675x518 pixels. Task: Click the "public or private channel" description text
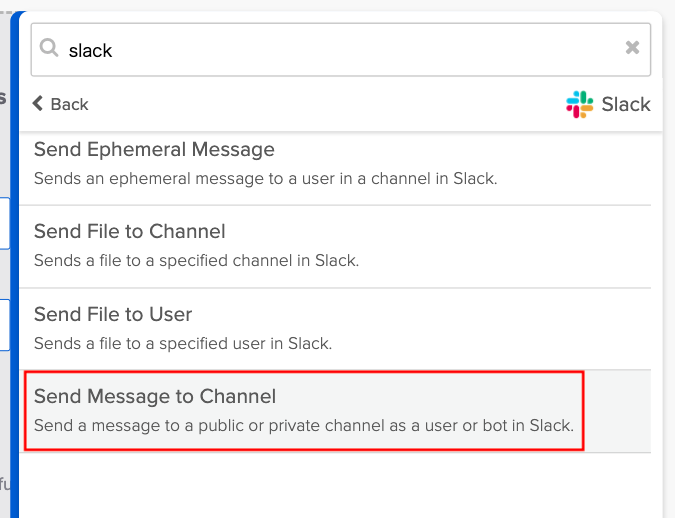tap(304, 425)
